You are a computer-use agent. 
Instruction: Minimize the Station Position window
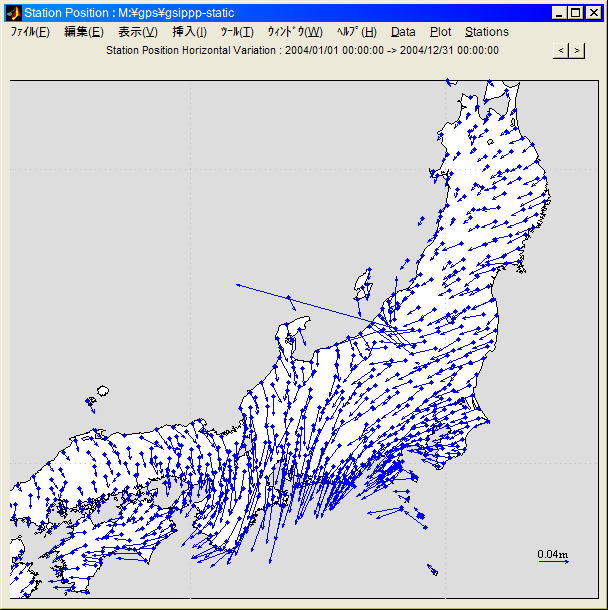[560, 13]
